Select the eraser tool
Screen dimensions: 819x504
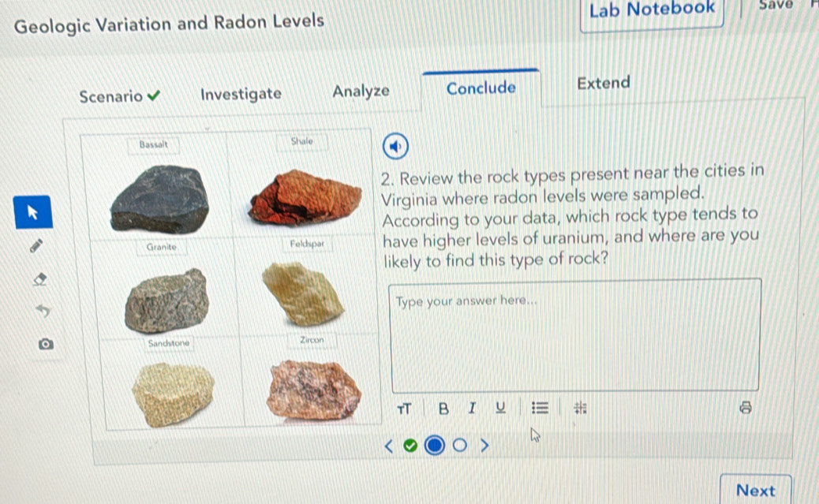click(39, 279)
